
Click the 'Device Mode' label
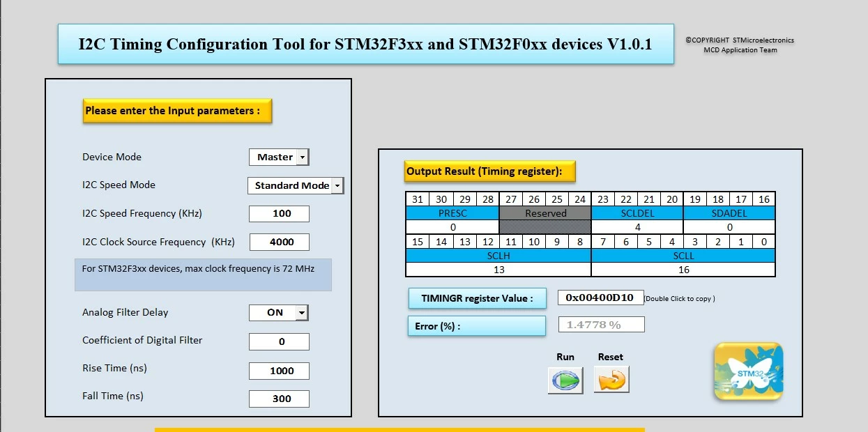112,157
